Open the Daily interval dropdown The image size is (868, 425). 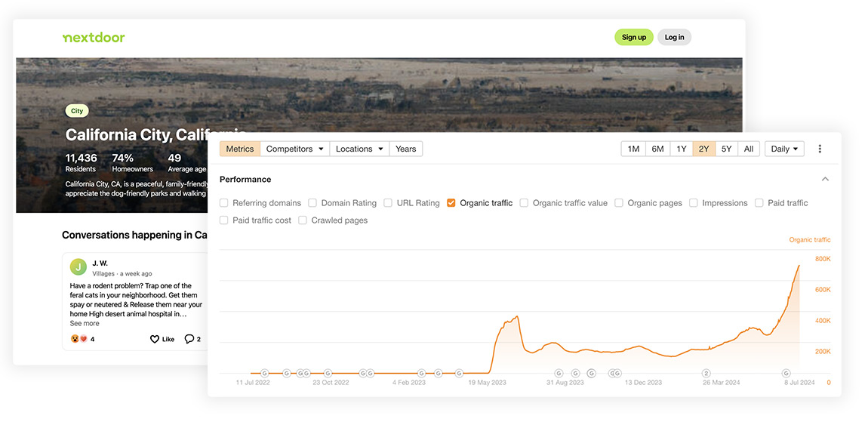(784, 149)
